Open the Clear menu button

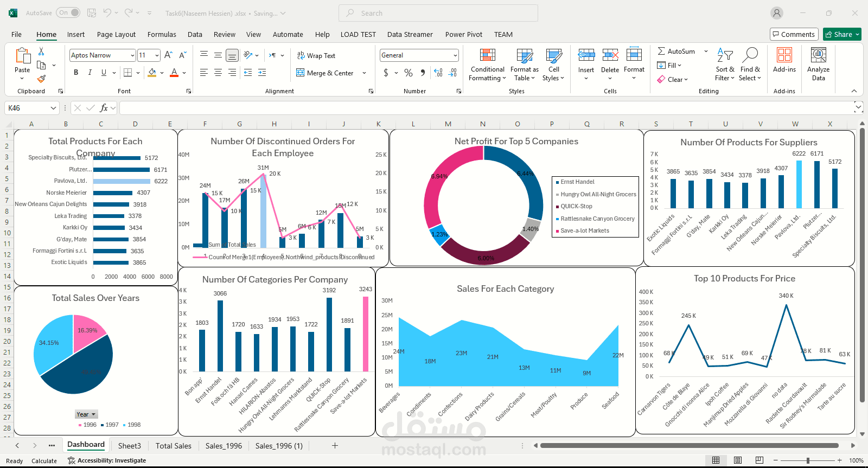[x=673, y=79]
